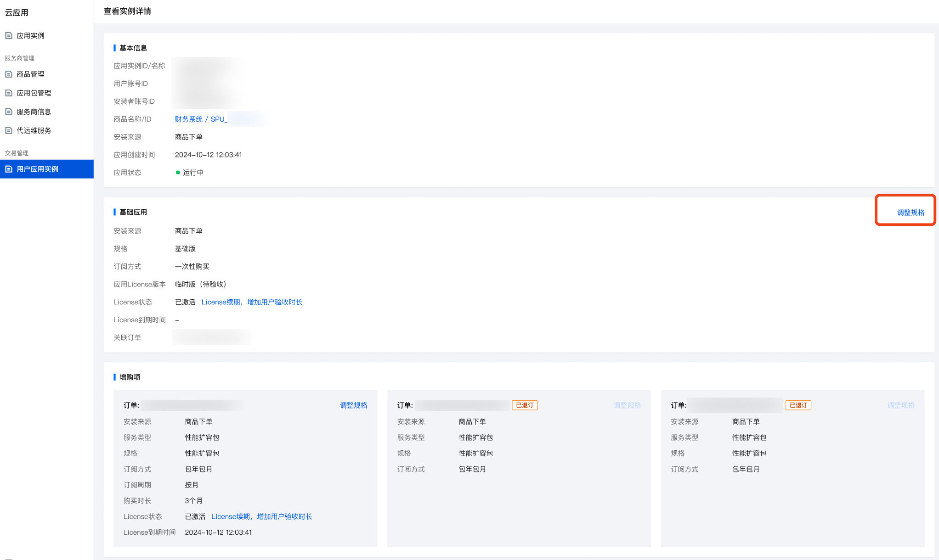Image resolution: width=939 pixels, height=560 pixels.
Task: Click the blurred 关联订单 value
Action: point(212,337)
